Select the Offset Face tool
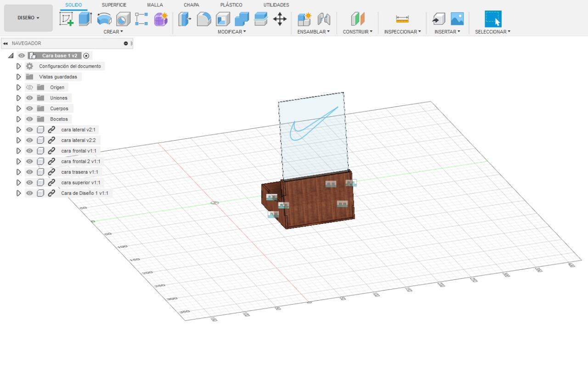Screen dimensions: 588x387 pos(261,19)
